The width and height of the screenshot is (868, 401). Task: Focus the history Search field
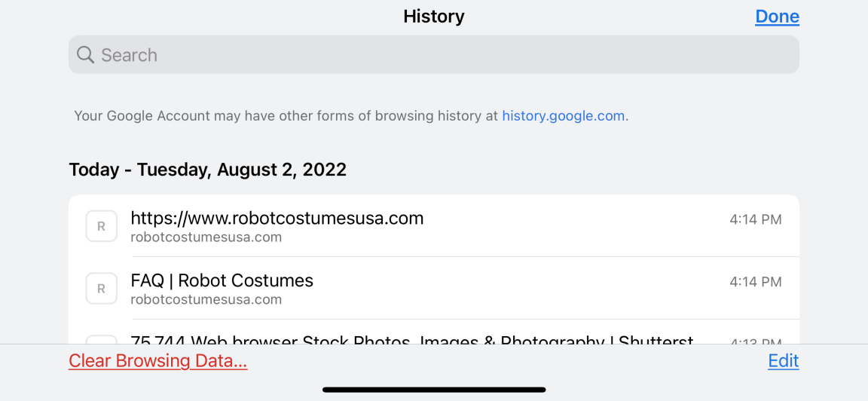[x=445, y=55]
